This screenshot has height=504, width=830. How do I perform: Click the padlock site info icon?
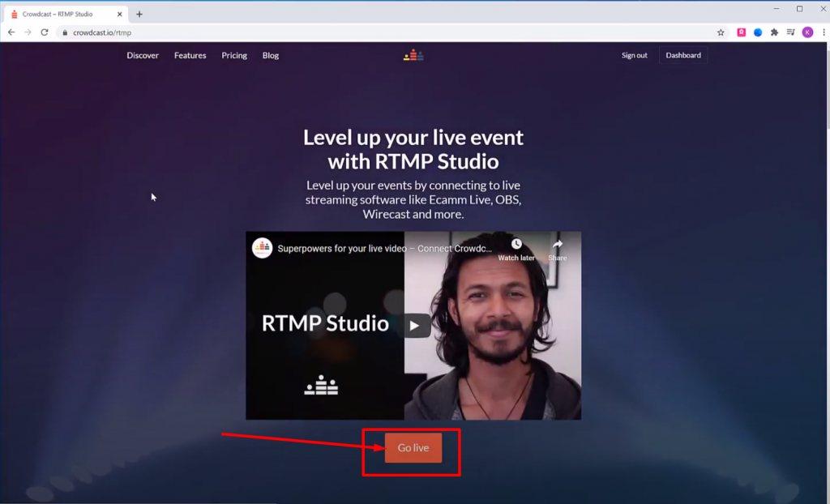[x=65, y=32]
